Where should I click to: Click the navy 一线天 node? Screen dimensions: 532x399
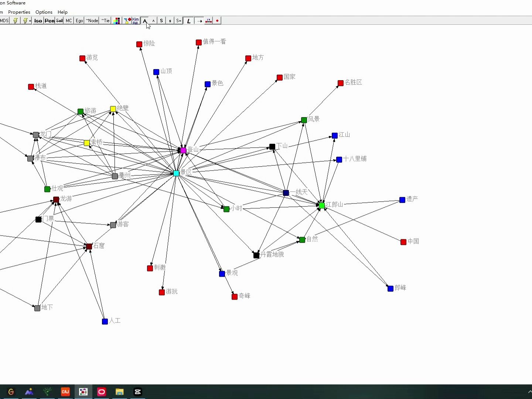[x=286, y=193]
